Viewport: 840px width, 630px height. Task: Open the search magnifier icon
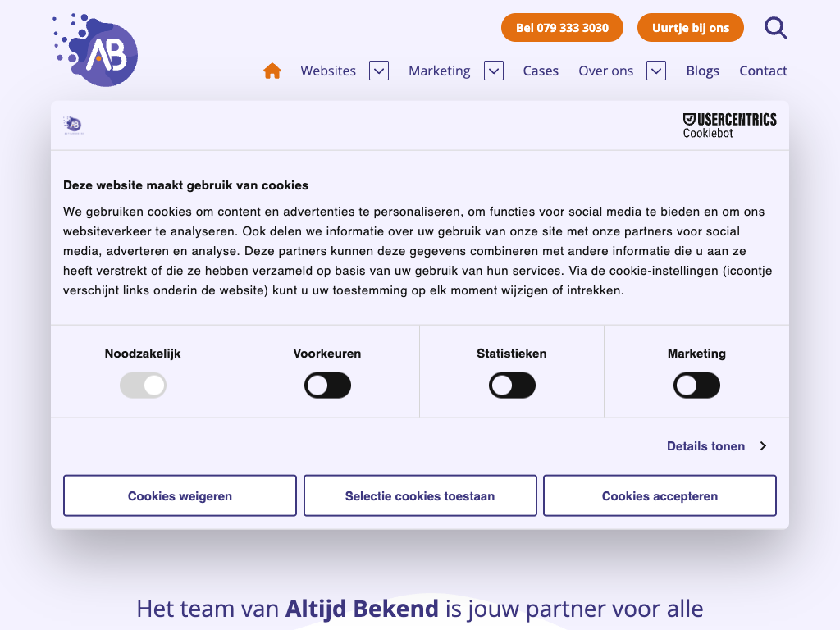[x=775, y=28]
